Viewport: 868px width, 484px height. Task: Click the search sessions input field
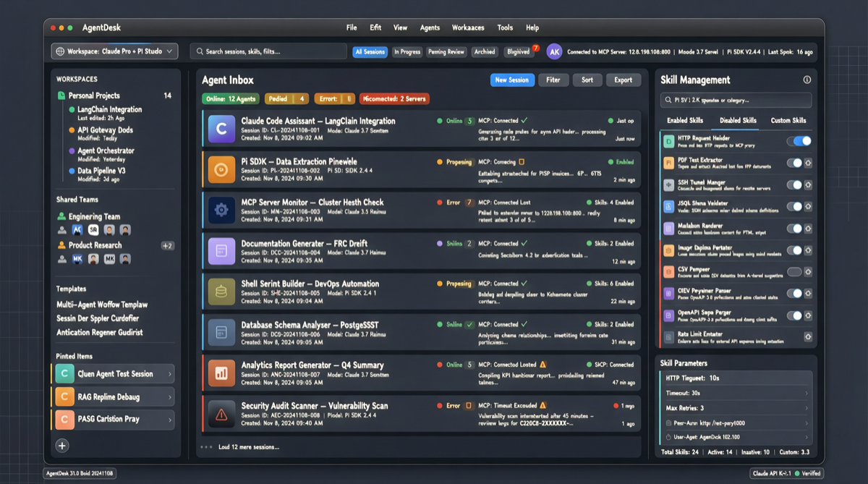268,51
